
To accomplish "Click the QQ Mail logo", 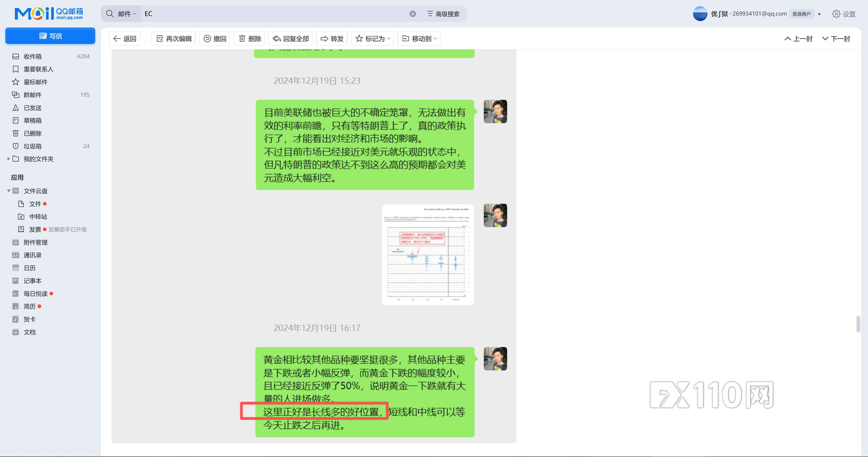I will click(x=49, y=14).
